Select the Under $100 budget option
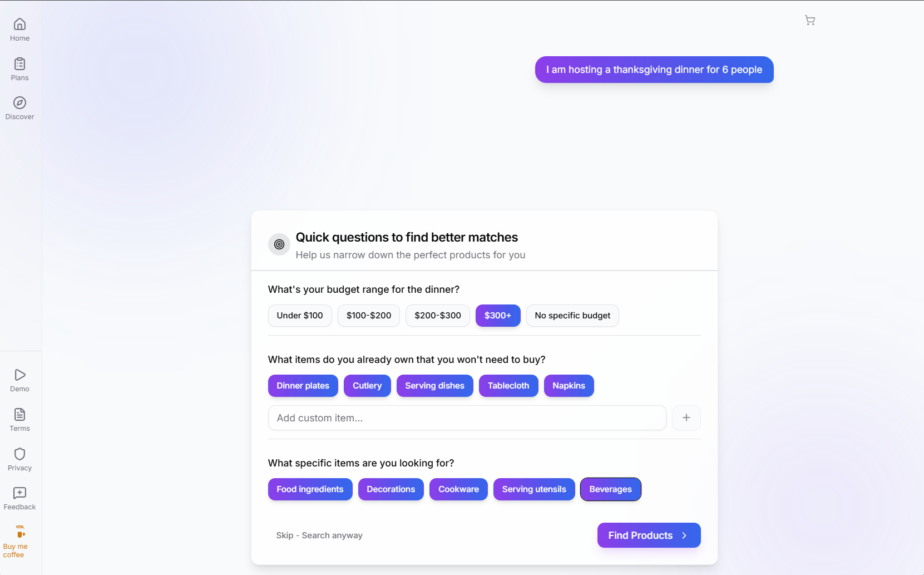This screenshot has height=575, width=924. coord(299,315)
